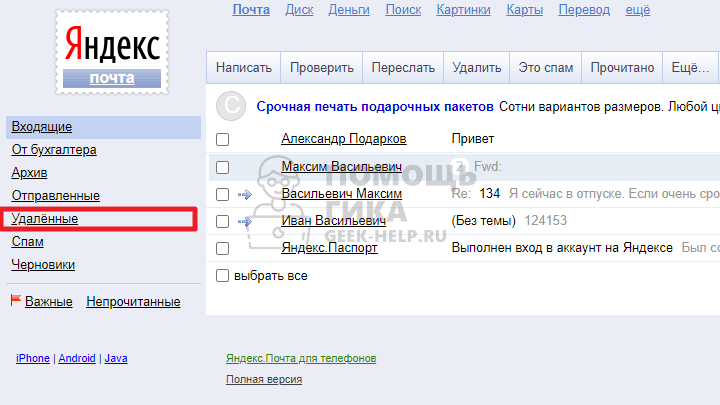The height and width of the screenshot is (405, 720).
Task: Click the Написать button
Action: (x=243, y=68)
